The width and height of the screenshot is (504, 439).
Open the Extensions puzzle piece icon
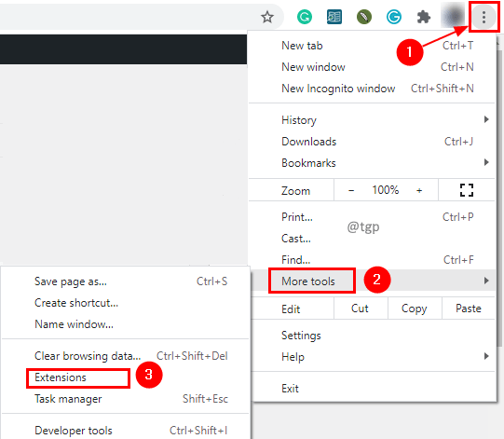[423, 17]
